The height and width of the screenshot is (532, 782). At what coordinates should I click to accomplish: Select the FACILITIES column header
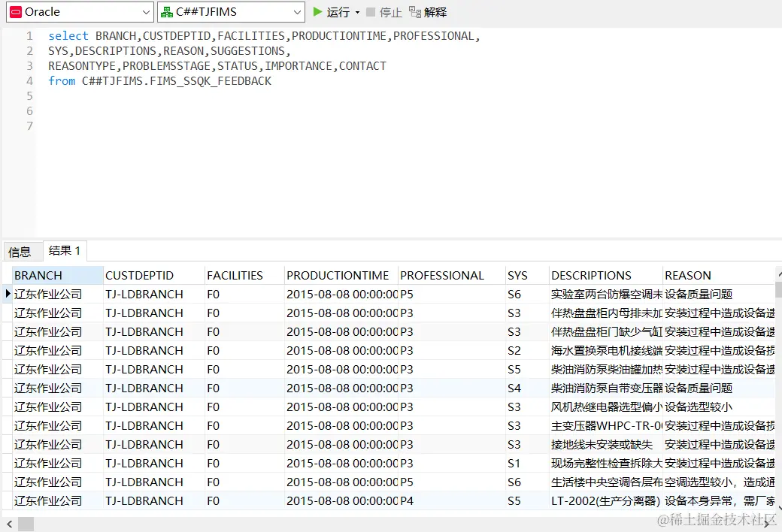tap(245, 275)
